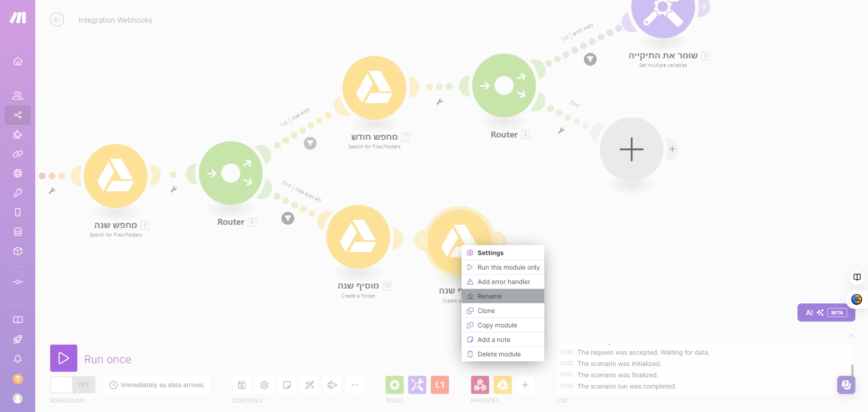Screen dimensions: 868x412
Task: Open the book icon at the right edge
Action: [857, 277]
